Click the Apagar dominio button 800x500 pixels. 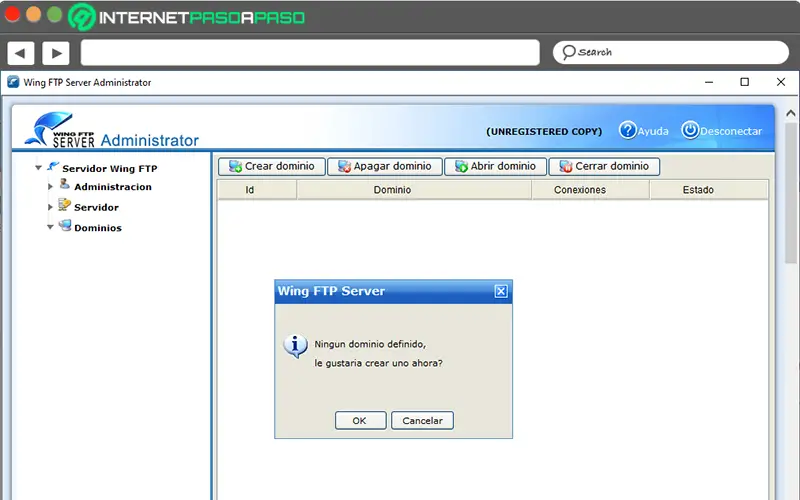pyautogui.click(x=385, y=166)
